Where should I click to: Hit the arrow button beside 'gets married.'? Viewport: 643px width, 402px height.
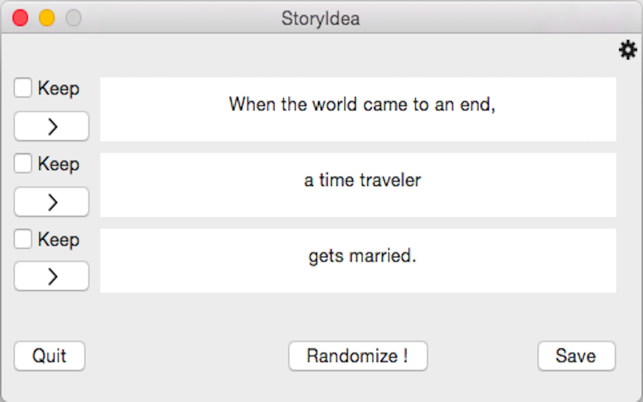click(51, 276)
